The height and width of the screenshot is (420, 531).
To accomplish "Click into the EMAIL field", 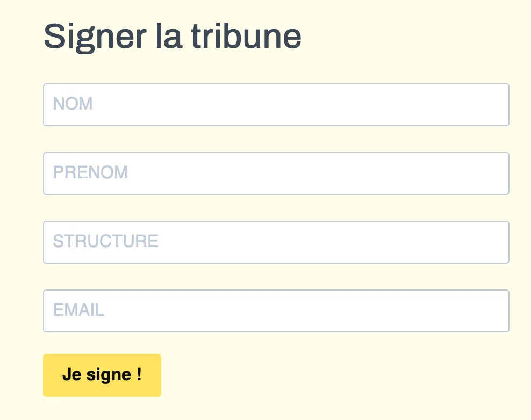I will 276,311.
